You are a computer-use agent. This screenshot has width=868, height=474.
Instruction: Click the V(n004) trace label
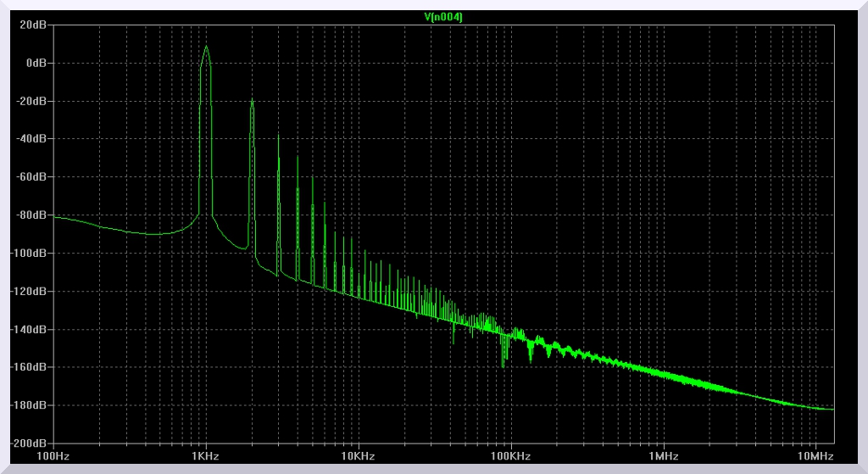pyautogui.click(x=443, y=17)
